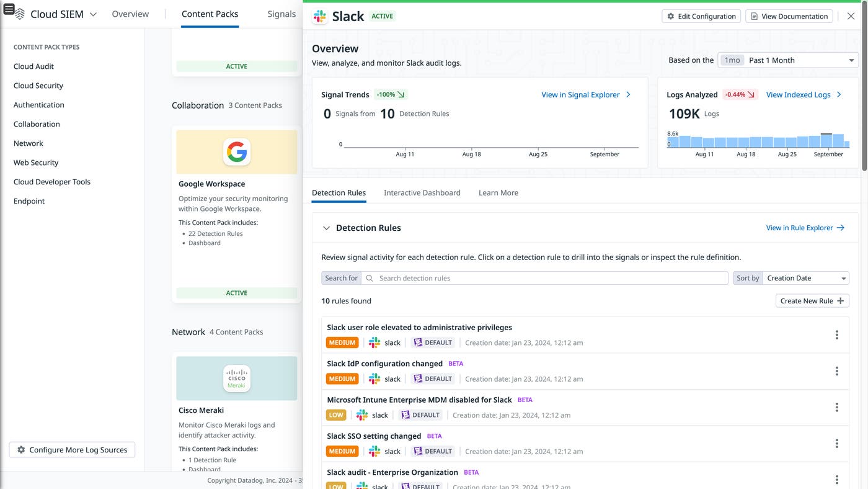The width and height of the screenshot is (868, 489).
Task: Click DEFAULT tag on Microsoft Intune rule
Action: (420, 415)
